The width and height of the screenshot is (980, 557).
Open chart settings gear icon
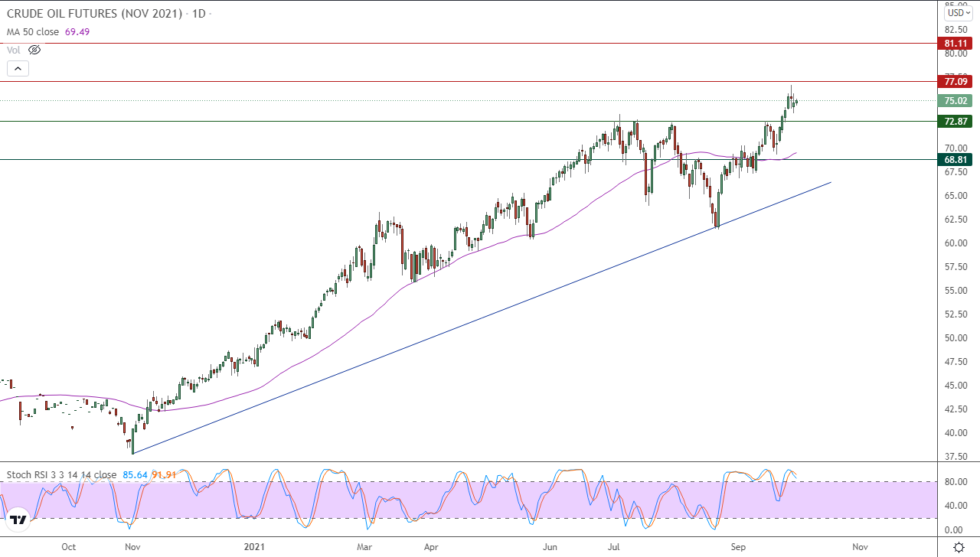[x=959, y=547]
